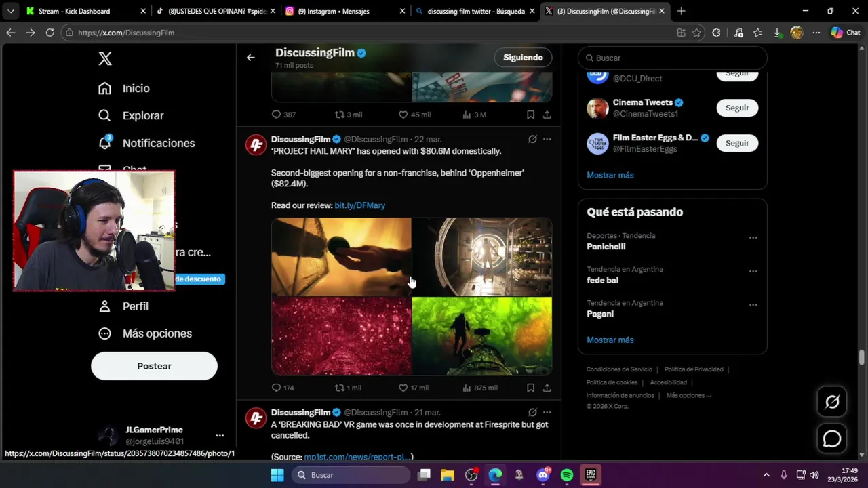Screen dimensions: 868x488
Task: Like the Project Hail Mary post
Action: click(403, 388)
